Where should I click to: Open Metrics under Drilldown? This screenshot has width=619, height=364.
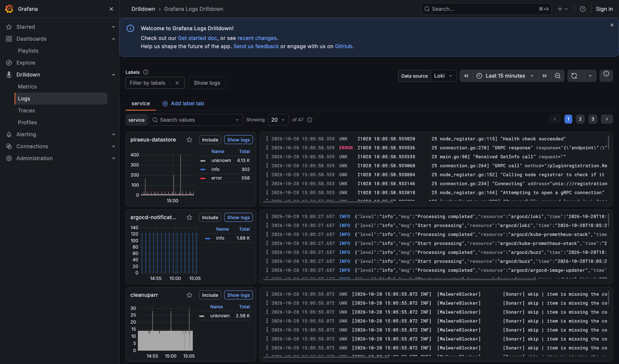click(27, 87)
